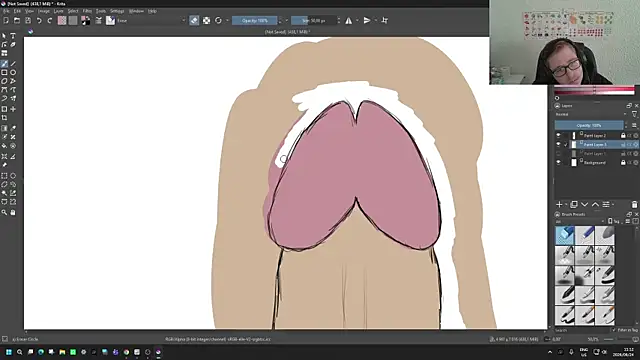640x360 pixels.
Task: Select the Fill bucket tool
Action: pyautogui.click(x=4, y=146)
